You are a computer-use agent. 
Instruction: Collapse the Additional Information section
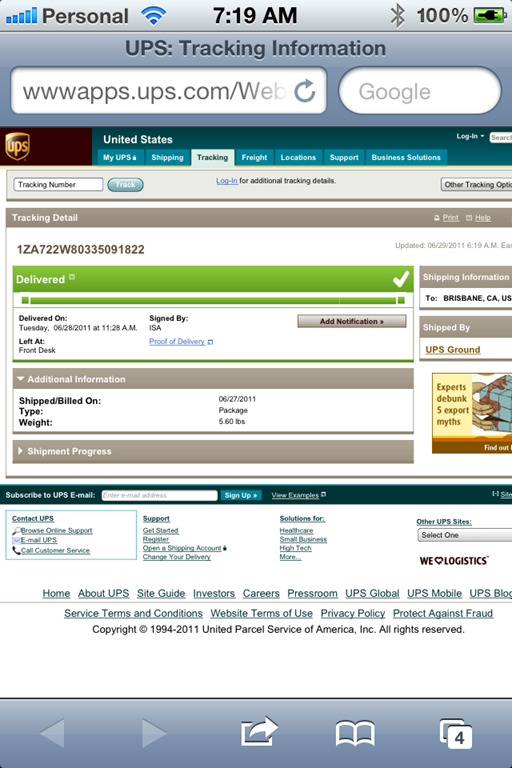(x=213, y=379)
